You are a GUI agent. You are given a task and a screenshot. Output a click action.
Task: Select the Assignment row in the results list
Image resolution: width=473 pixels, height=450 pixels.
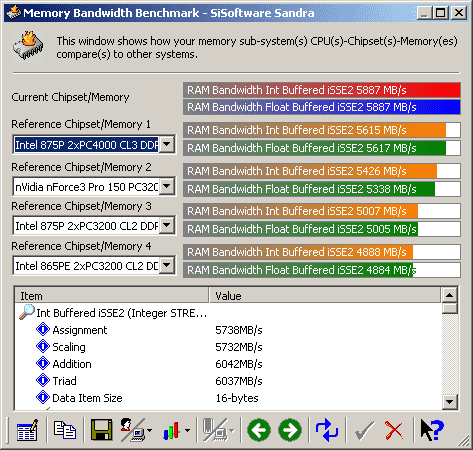point(228,330)
